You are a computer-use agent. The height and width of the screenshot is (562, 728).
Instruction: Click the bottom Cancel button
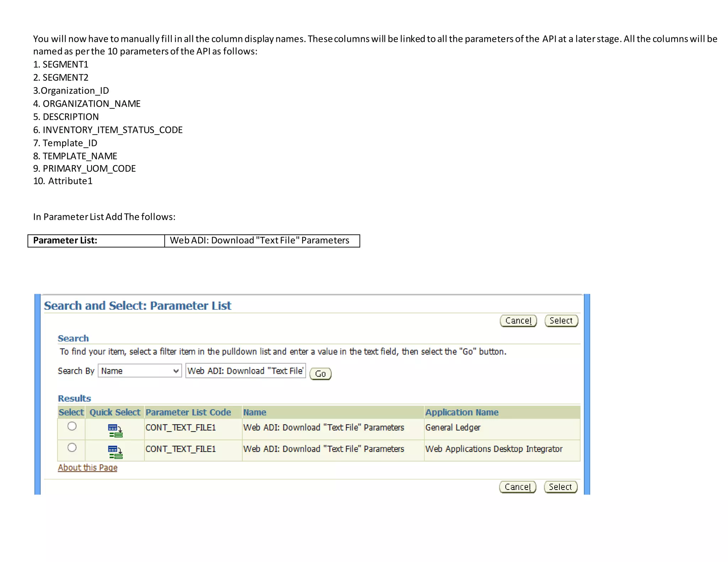tap(518, 487)
